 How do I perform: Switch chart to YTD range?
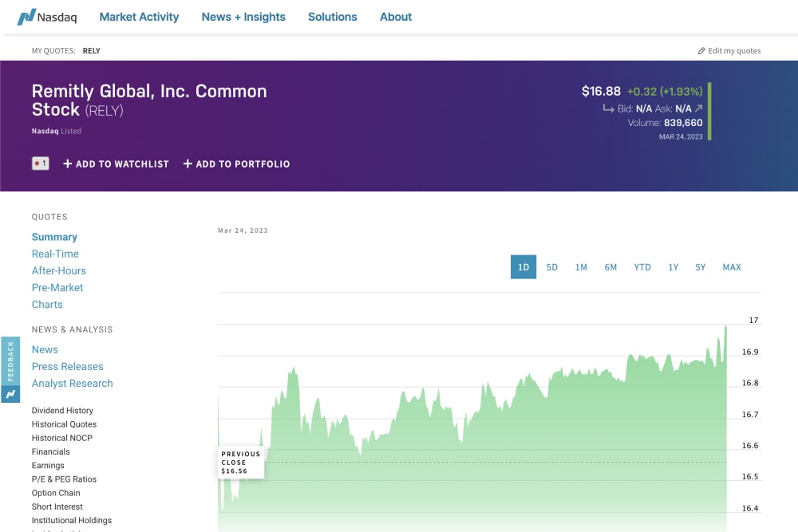coord(642,267)
